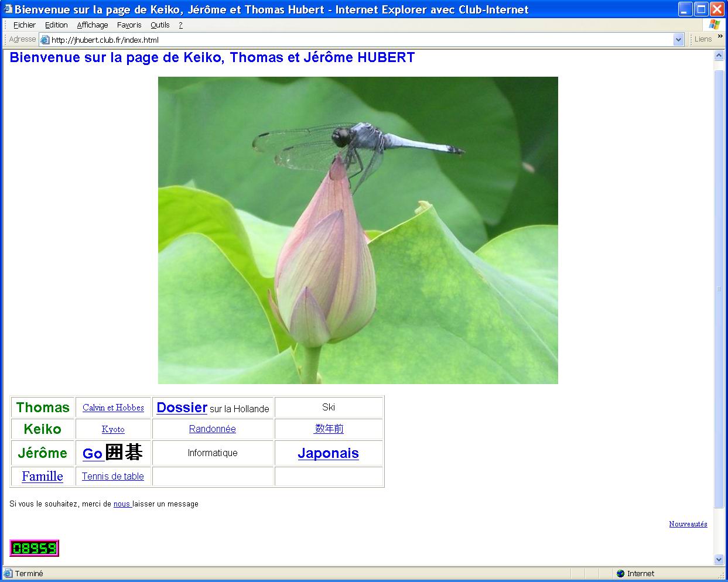
Task: Click the page icon in address bar
Action: coord(45,40)
